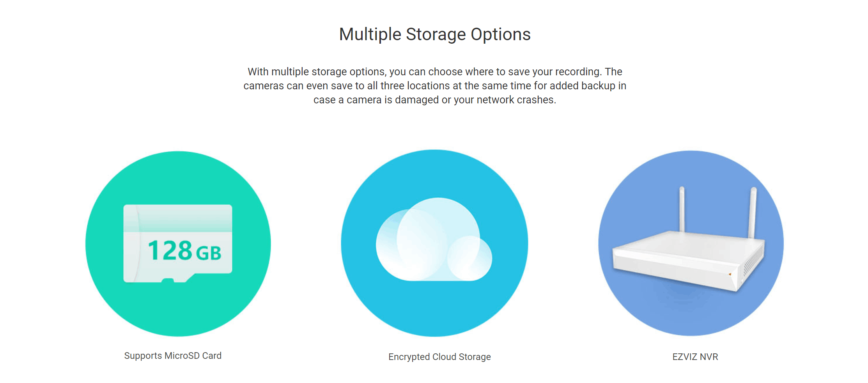
Task: Click the "Encrypted Cloud Storage" label
Action: 439,357
